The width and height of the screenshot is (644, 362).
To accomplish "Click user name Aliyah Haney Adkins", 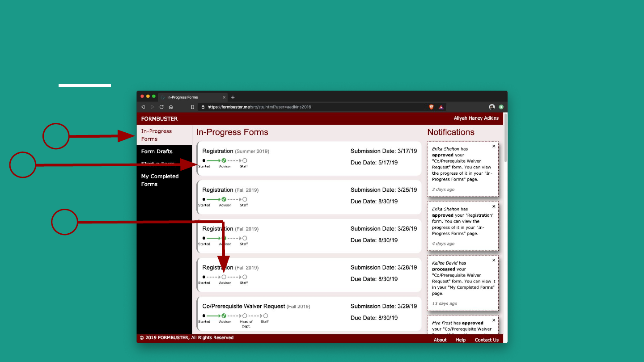I will point(476,118).
